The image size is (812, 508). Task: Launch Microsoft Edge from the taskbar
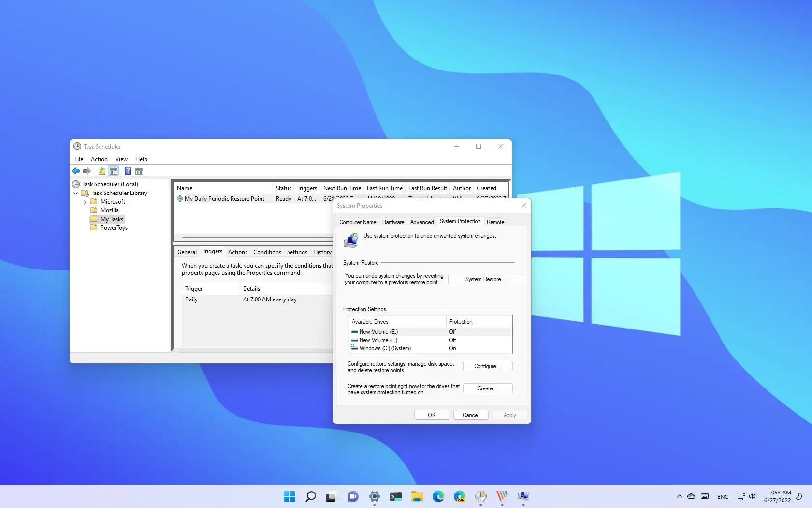tap(438, 496)
